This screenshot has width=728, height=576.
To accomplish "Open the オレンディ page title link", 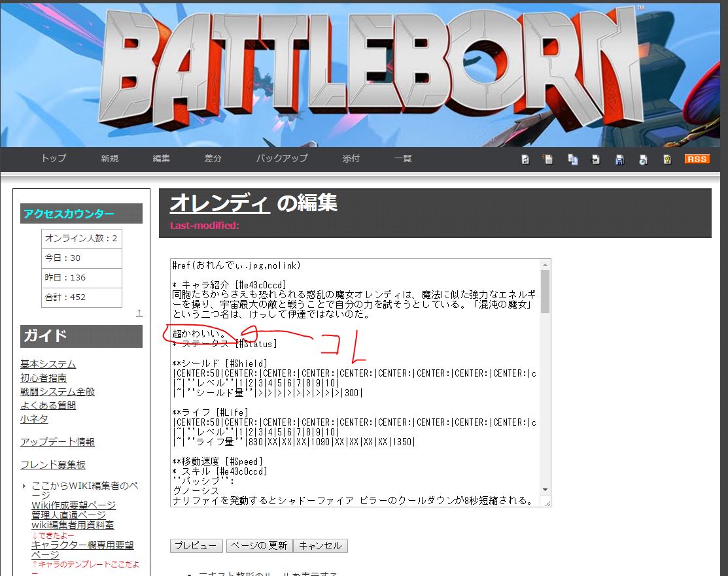I will (220, 203).
